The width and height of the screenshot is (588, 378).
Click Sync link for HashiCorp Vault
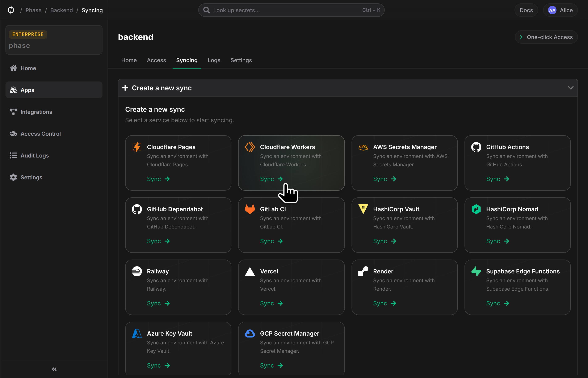pos(385,241)
